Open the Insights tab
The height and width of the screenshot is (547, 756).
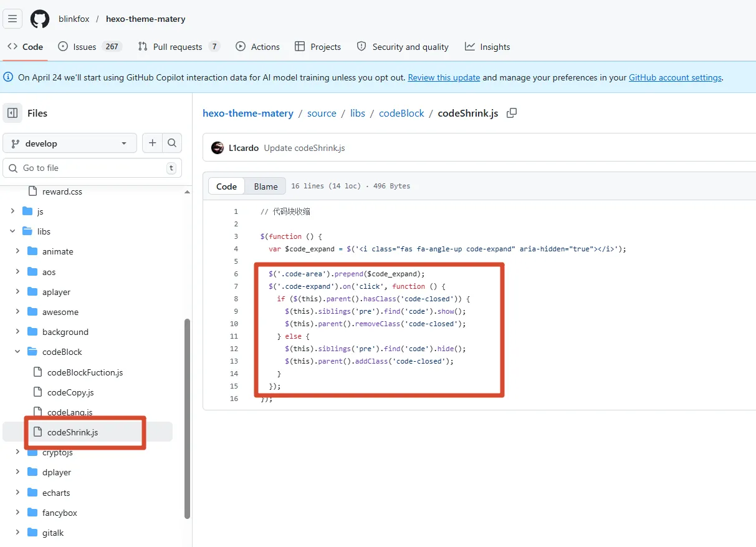click(x=487, y=47)
